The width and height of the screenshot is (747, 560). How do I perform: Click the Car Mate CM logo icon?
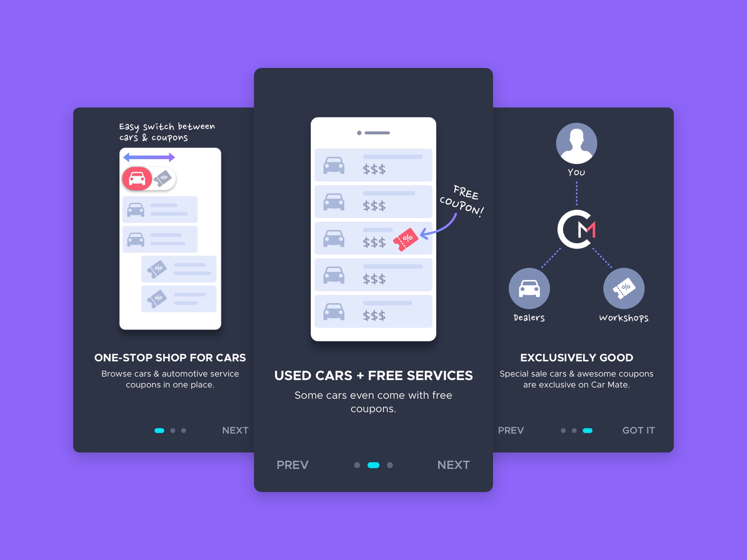(x=577, y=231)
